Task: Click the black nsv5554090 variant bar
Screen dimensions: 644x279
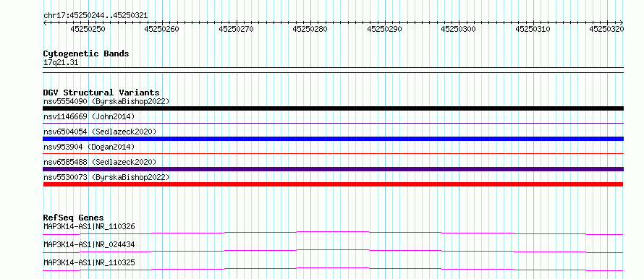Action: pyautogui.click(x=333, y=108)
